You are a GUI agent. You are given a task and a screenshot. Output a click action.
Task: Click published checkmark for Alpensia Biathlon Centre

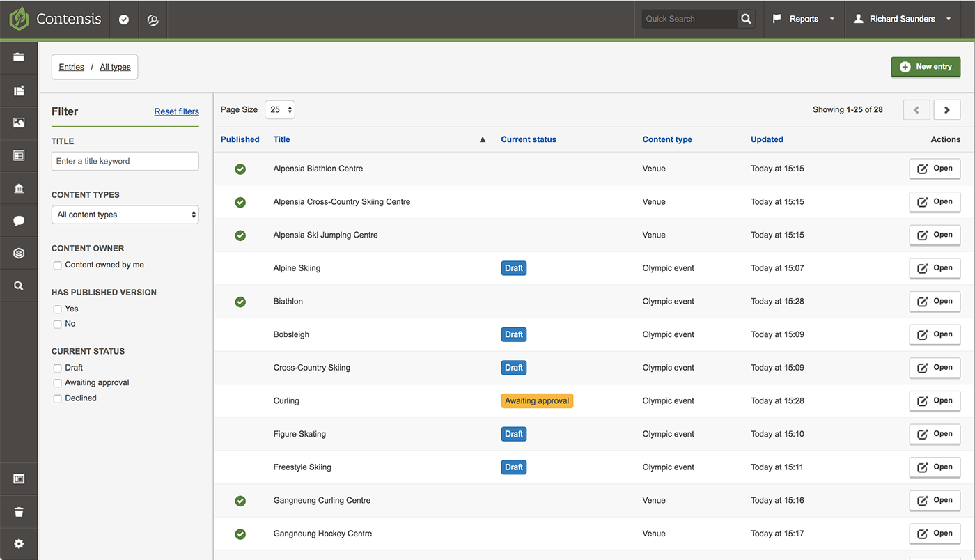(x=240, y=169)
